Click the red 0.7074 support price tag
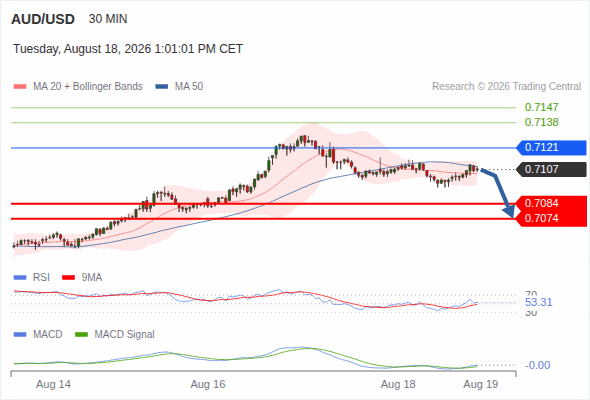The height and width of the screenshot is (400, 590). pos(551,219)
